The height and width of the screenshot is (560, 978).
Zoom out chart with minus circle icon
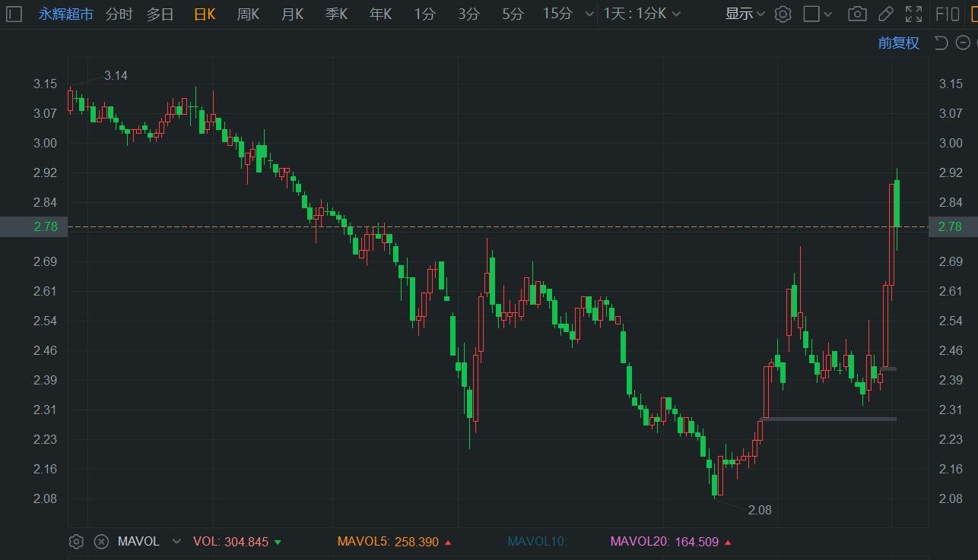tap(962, 43)
